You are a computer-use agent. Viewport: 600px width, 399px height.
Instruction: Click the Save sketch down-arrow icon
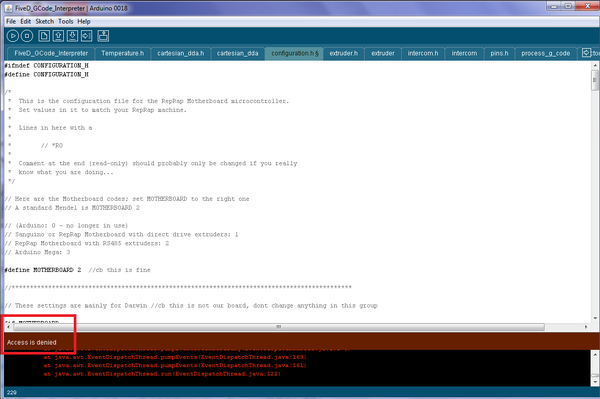coord(72,36)
